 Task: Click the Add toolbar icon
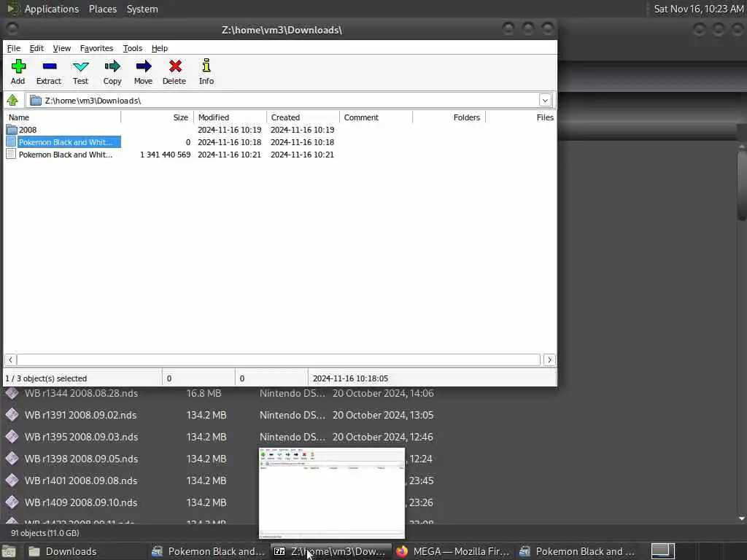(x=18, y=66)
